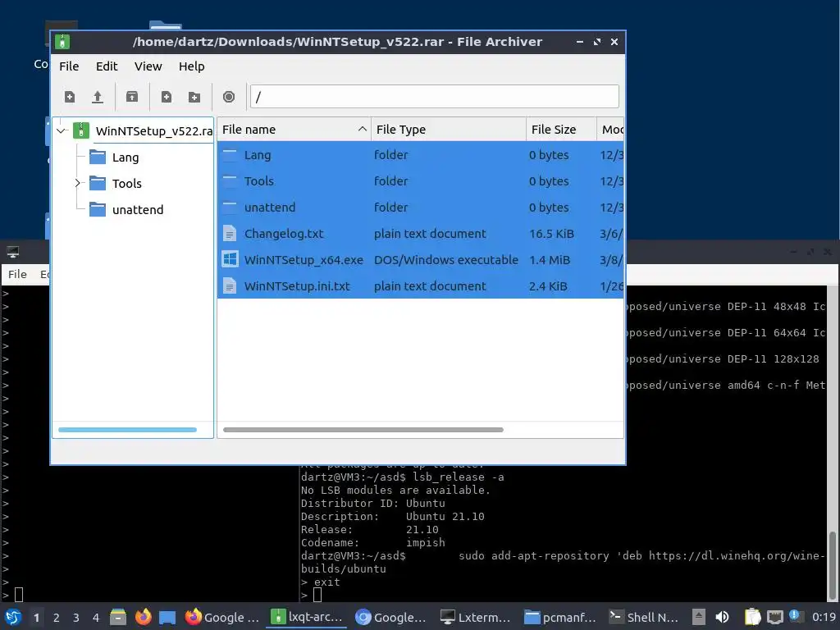Open the Help menu in File Archiver
This screenshot has height=630, width=840.
point(192,66)
